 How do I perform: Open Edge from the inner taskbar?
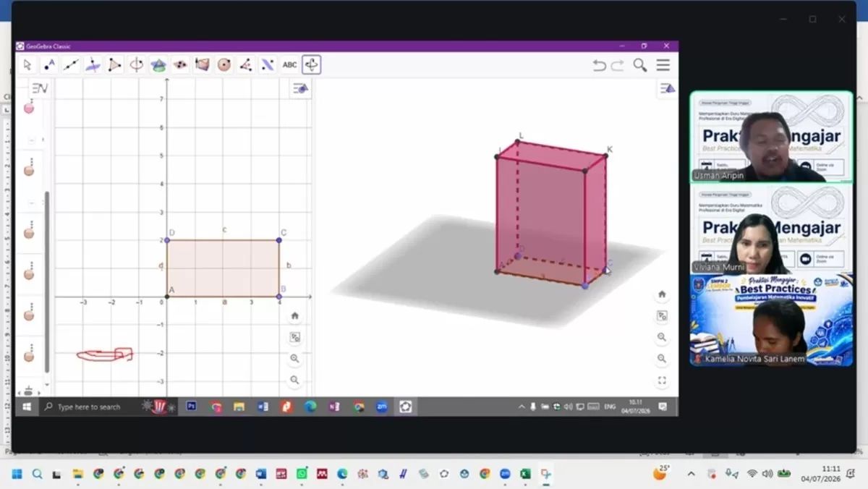coord(310,407)
